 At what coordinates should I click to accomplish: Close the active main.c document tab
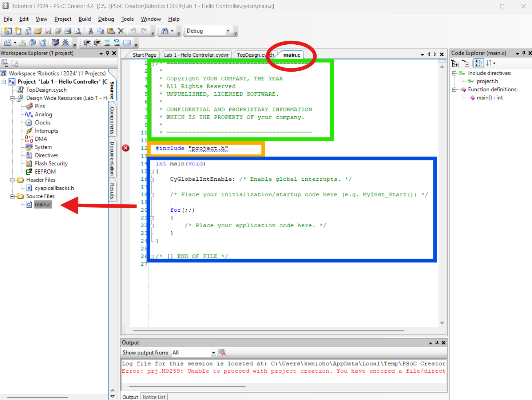click(x=442, y=55)
